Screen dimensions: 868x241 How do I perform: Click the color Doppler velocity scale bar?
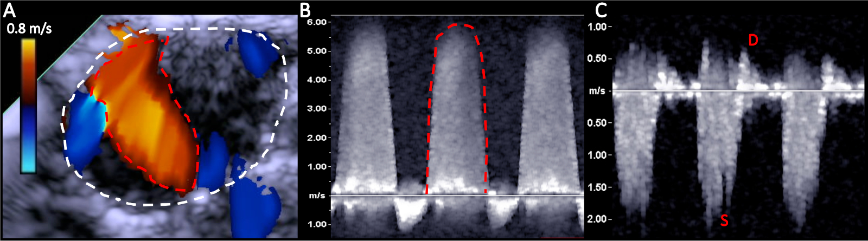(x=29, y=107)
